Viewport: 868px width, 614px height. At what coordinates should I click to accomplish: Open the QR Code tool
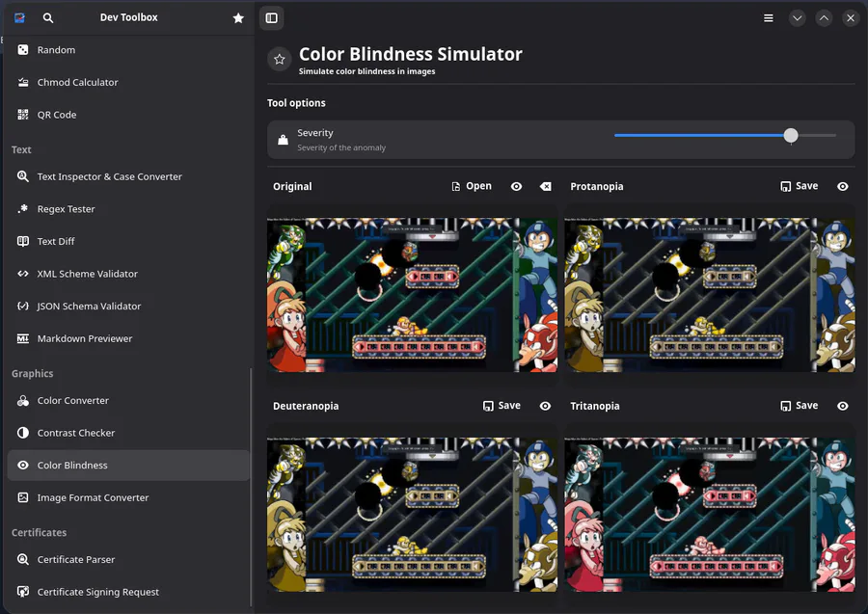128,115
